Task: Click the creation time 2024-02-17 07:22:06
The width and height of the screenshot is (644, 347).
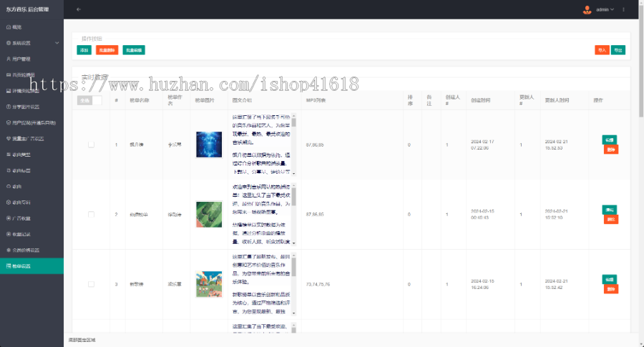Action: 482,145
